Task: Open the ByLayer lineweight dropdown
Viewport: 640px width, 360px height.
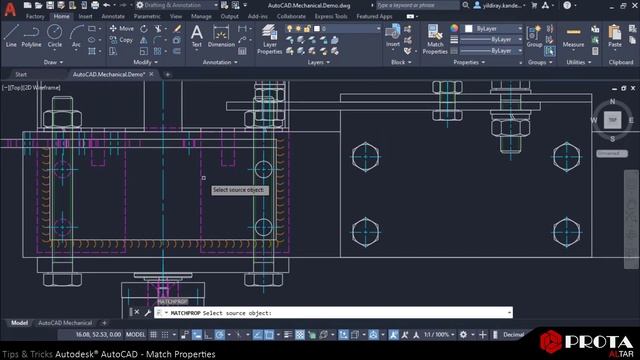Action: (x=491, y=40)
